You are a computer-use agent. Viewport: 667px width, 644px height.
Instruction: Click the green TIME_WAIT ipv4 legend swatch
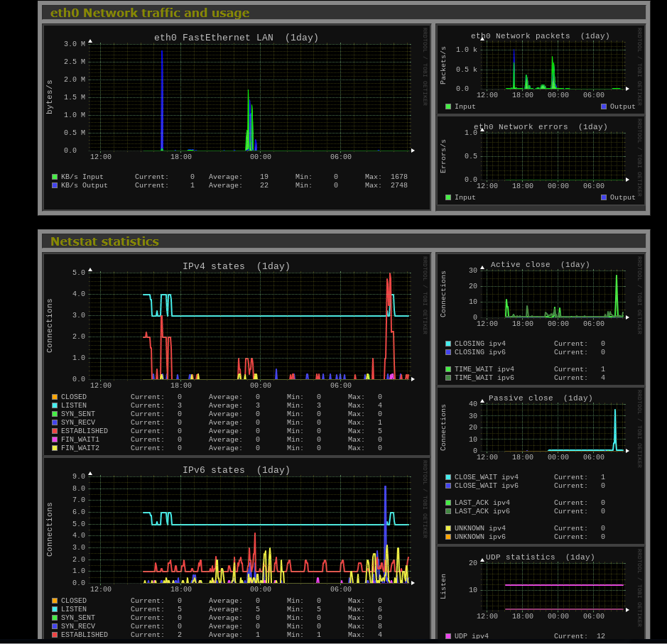(x=448, y=369)
